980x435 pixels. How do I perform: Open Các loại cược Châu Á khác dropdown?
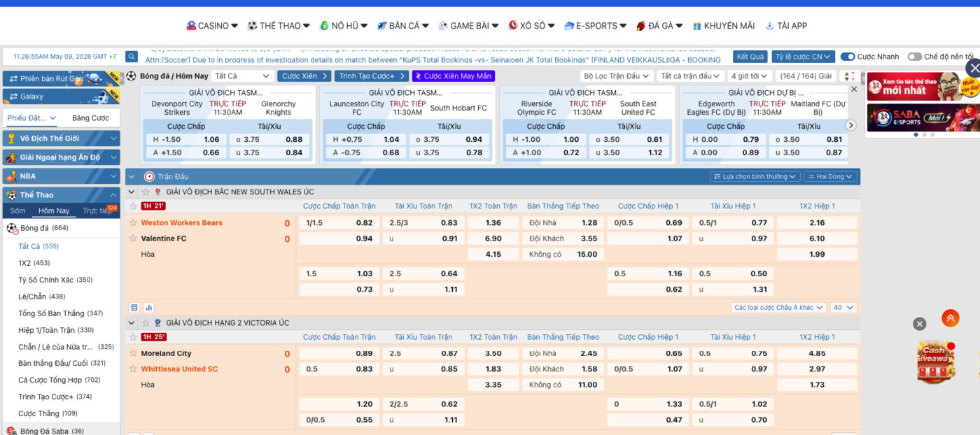tap(778, 308)
